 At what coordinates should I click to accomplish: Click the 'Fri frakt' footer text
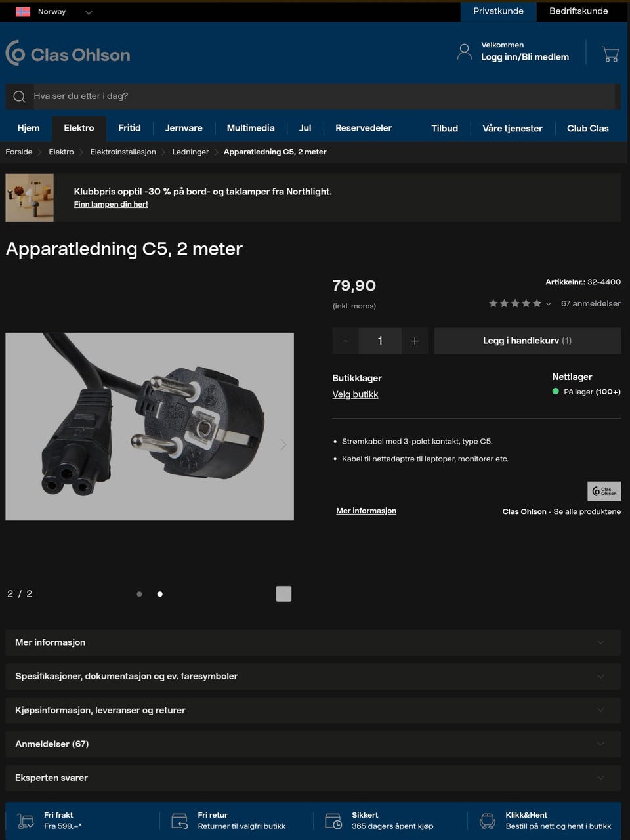click(58, 815)
